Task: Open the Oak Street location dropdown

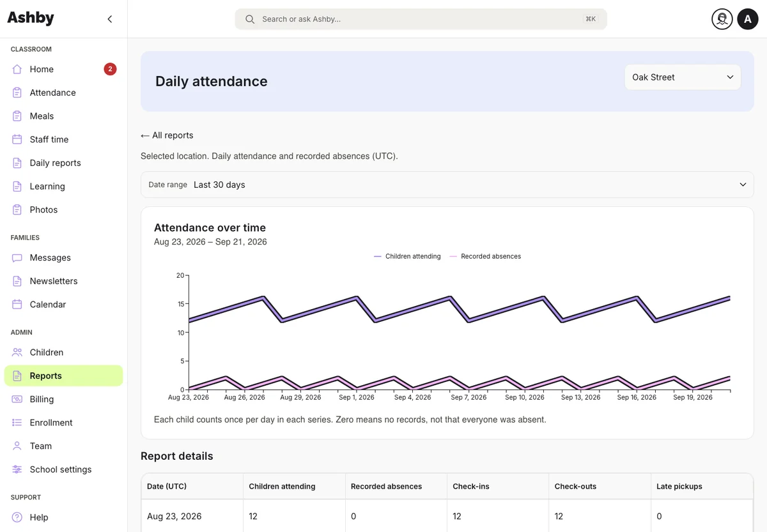Action: [683, 77]
